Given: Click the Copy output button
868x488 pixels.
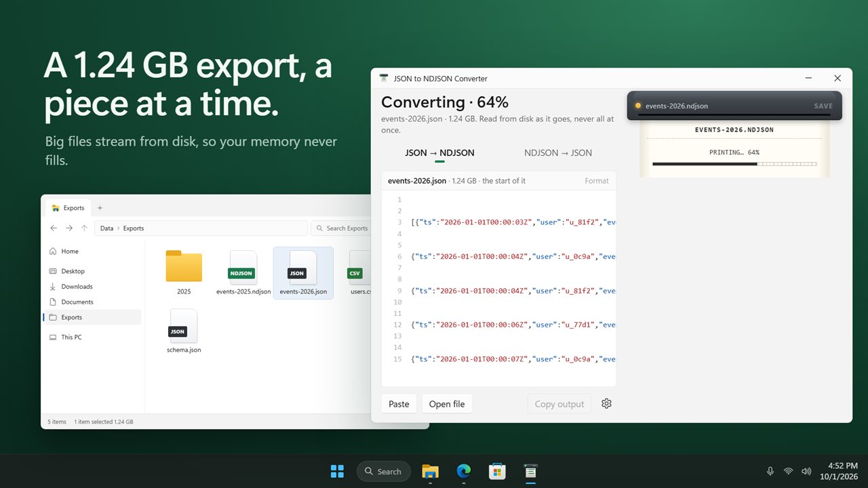Looking at the screenshot, I should tap(559, 404).
